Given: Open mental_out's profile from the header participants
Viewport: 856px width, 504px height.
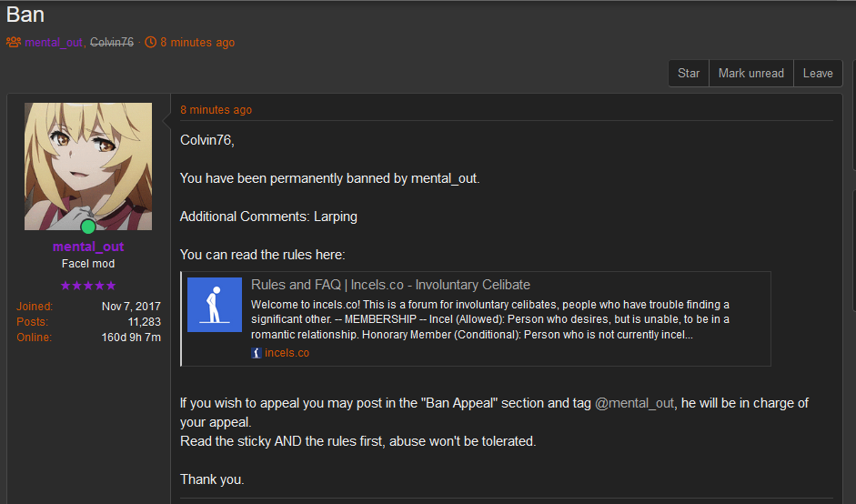Looking at the screenshot, I should pyautogui.click(x=54, y=43).
